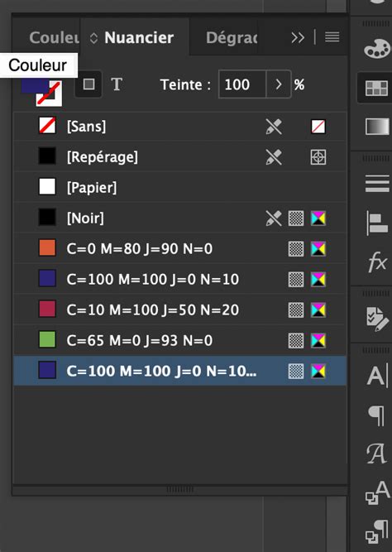The height and width of the screenshot is (552, 392).
Task: Click CMYK icon on C=10 M=100 row
Action: (318, 310)
